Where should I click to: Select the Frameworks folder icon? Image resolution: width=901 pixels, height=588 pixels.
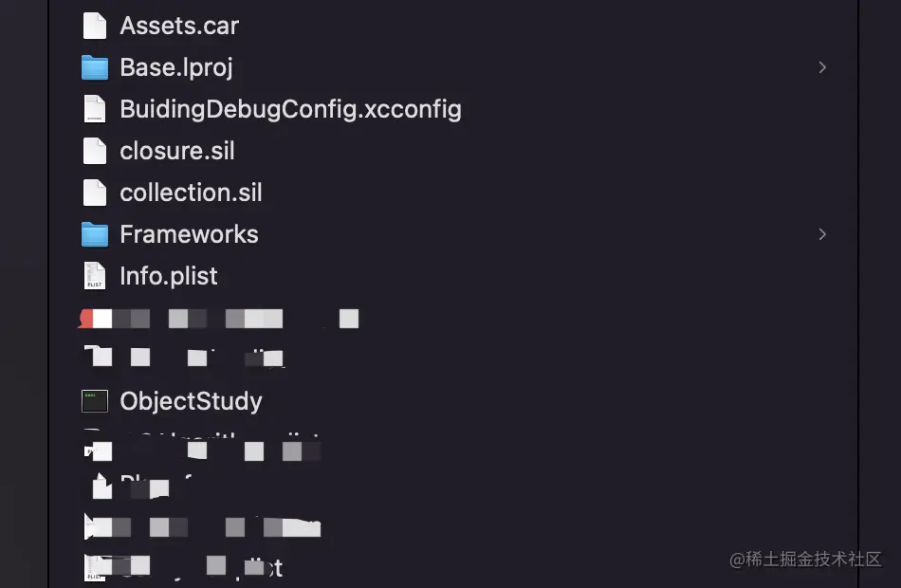click(x=94, y=234)
